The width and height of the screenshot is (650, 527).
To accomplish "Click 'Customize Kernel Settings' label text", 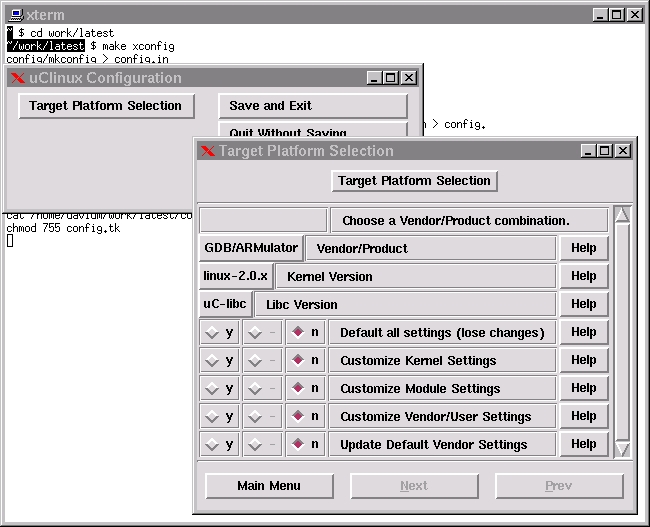I will click(x=418, y=361).
